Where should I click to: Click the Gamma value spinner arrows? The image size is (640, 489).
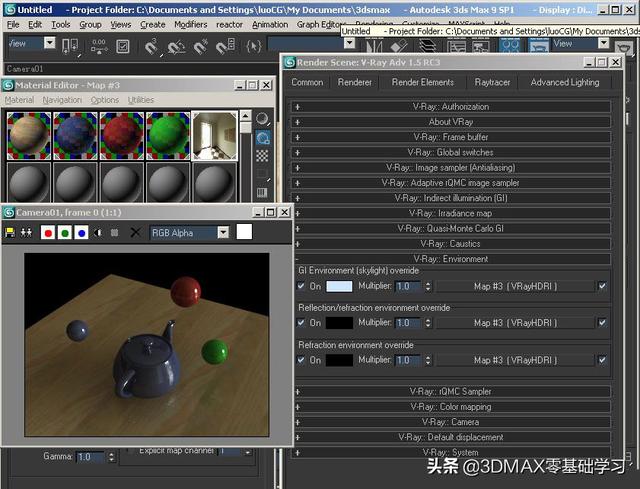tap(111, 457)
